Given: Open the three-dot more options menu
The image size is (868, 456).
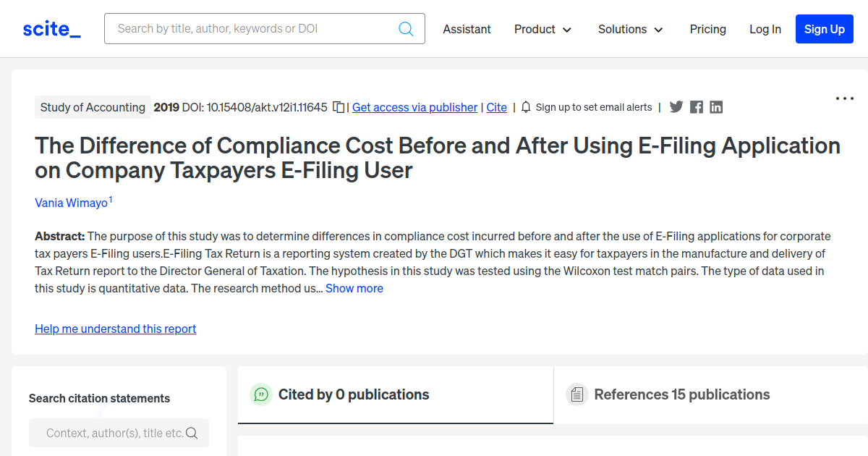Looking at the screenshot, I should tap(844, 99).
